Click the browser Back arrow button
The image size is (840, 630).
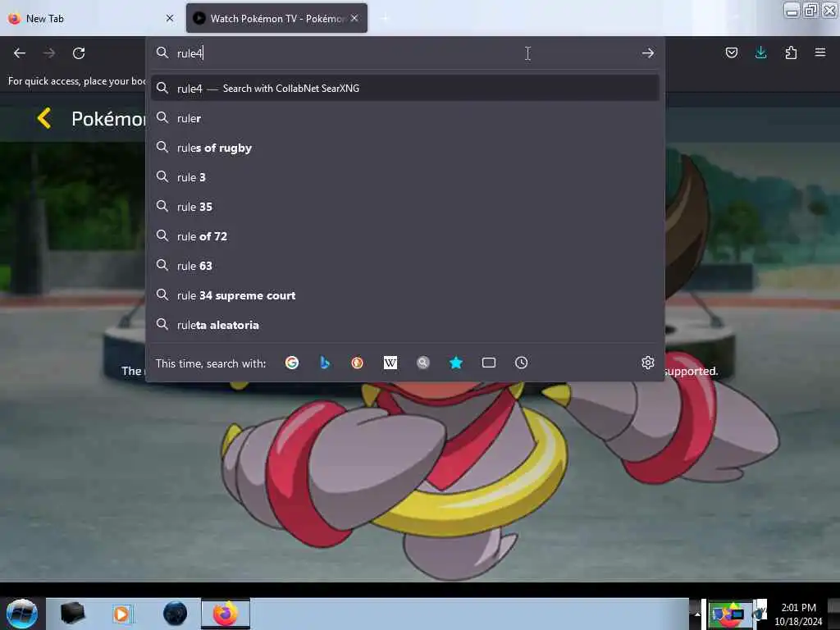[x=20, y=53]
